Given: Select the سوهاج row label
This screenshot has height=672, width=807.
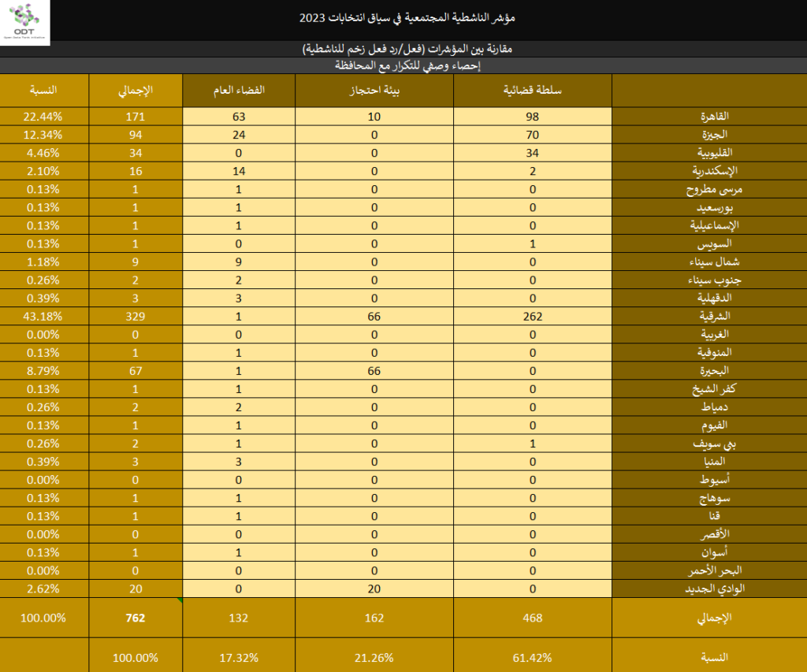Looking at the screenshot, I should click(x=714, y=498).
